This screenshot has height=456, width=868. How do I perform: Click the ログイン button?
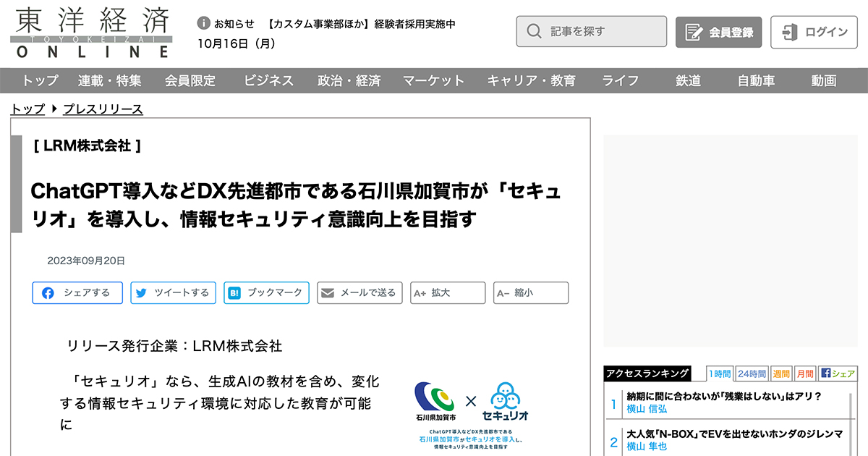(x=814, y=32)
